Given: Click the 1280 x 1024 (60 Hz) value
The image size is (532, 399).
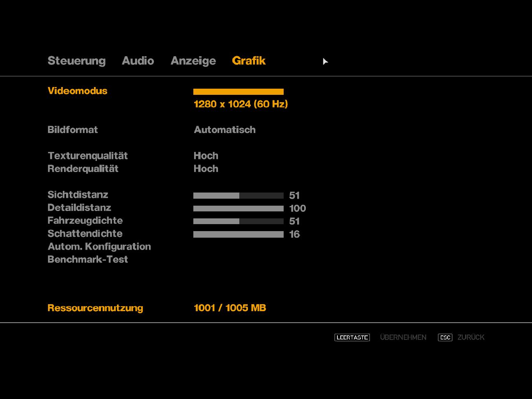Looking at the screenshot, I should [x=241, y=104].
